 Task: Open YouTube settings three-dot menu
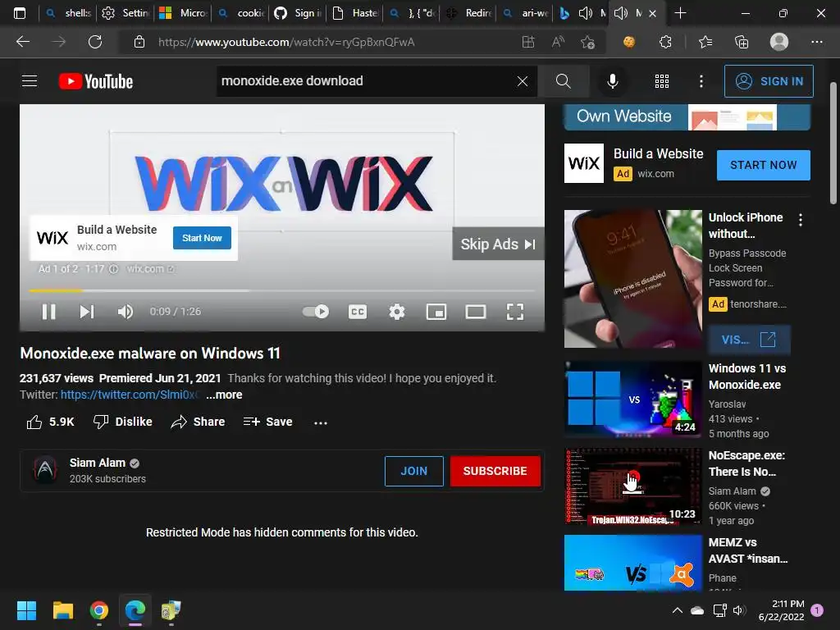coord(701,81)
